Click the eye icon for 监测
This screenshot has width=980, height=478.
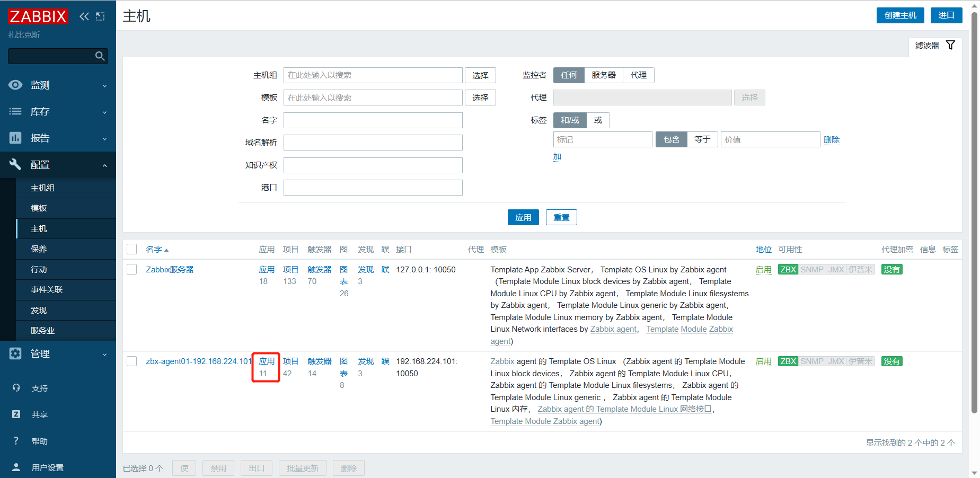pyautogui.click(x=15, y=85)
